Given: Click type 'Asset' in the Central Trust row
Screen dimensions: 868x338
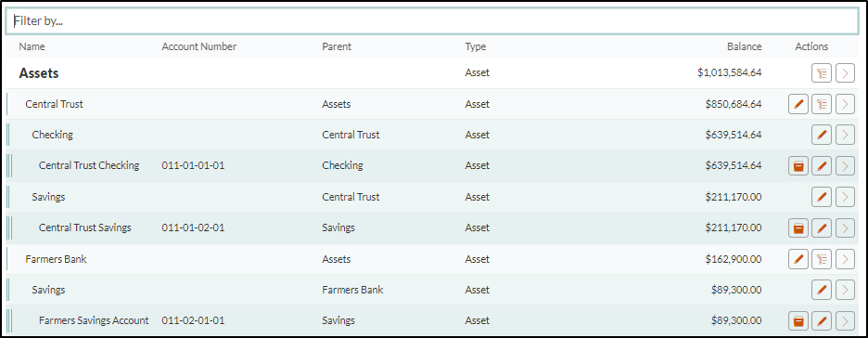Looking at the screenshot, I should coord(478,104).
